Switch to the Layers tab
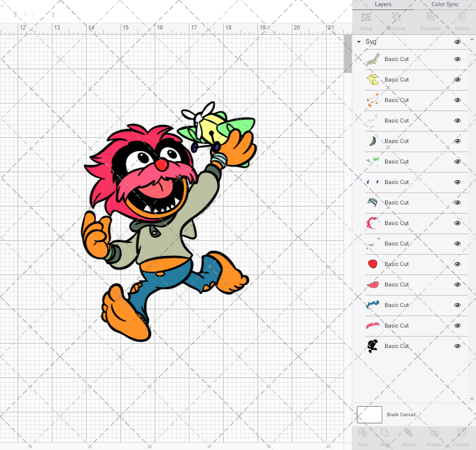The width and height of the screenshot is (476, 450). point(383,4)
